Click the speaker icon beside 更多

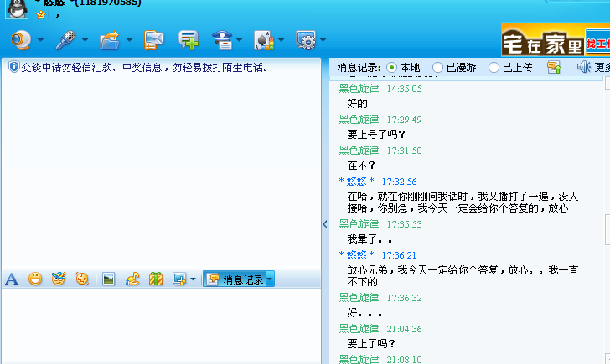point(584,67)
